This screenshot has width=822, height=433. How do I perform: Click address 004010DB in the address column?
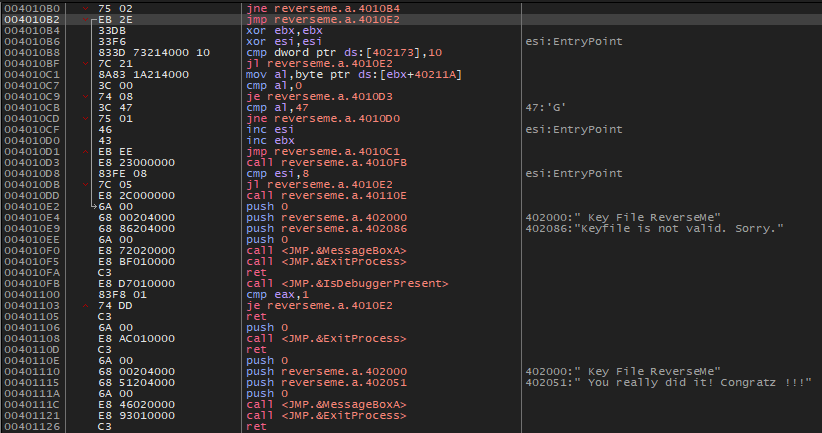pyautogui.click(x=32, y=185)
